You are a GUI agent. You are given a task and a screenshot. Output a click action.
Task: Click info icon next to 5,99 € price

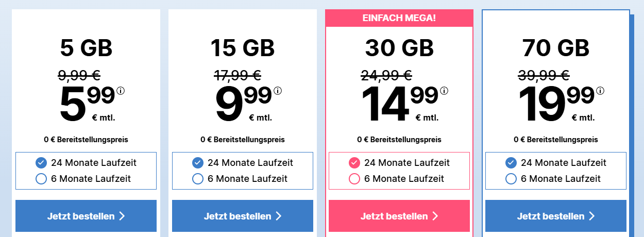pyautogui.click(x=121, y=91)
